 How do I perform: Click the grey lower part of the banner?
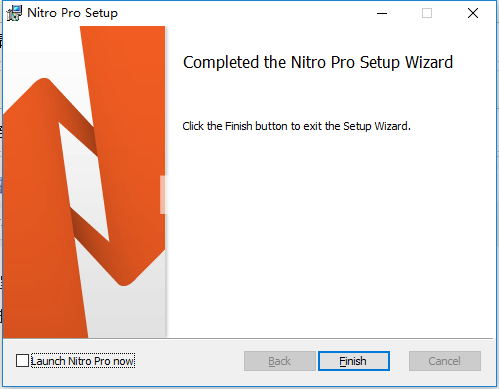click(x=127, y=310)
